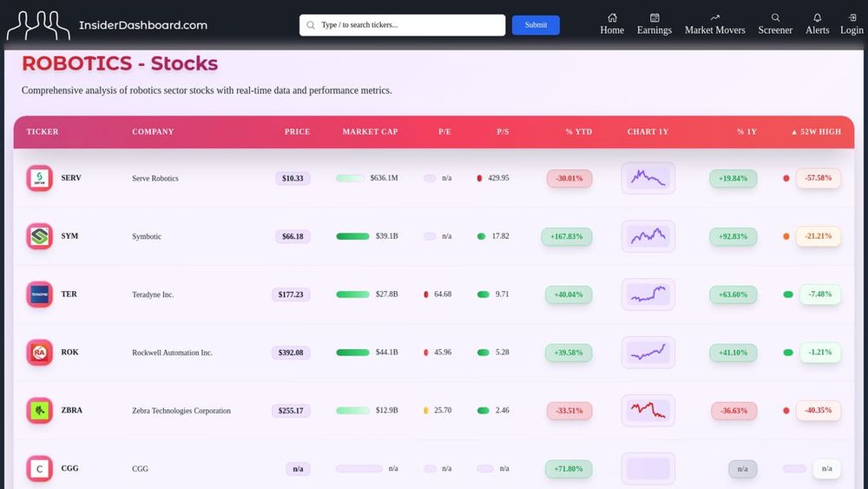Click the CGG ticker logo icon
The image size is (868, 489).
pyautogui.click(x=39, y=468)
